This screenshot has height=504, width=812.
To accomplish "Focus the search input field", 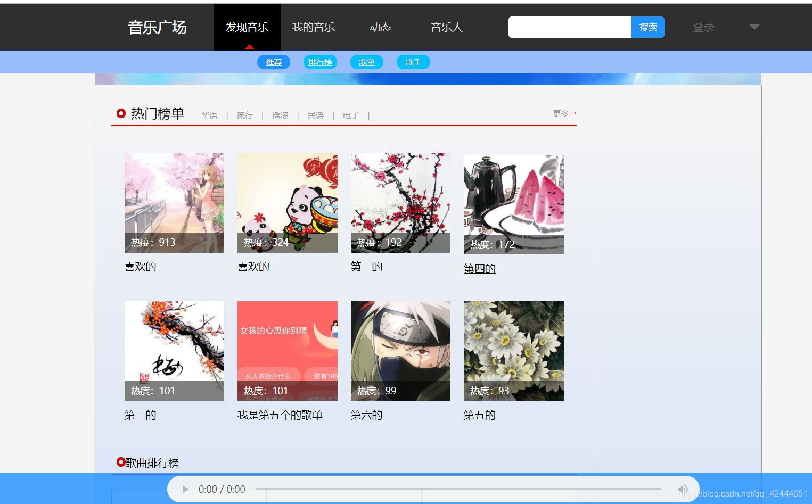I will pos(570,27).
